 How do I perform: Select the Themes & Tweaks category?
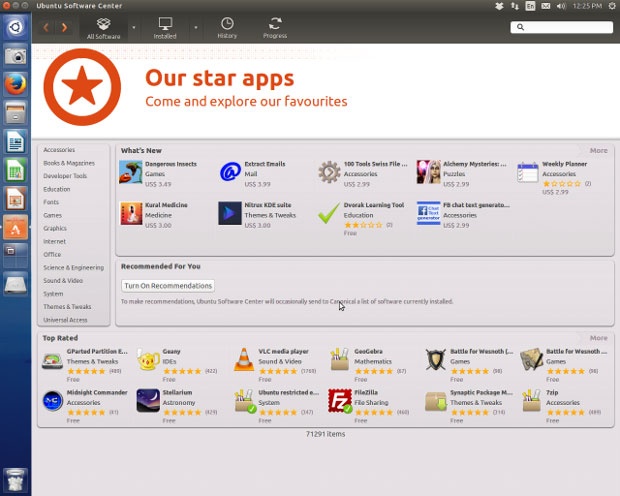pos(67,307)
